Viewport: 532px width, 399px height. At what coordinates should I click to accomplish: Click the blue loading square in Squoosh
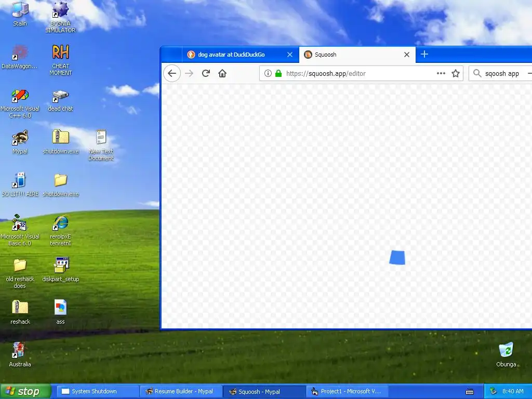(397, 258)
